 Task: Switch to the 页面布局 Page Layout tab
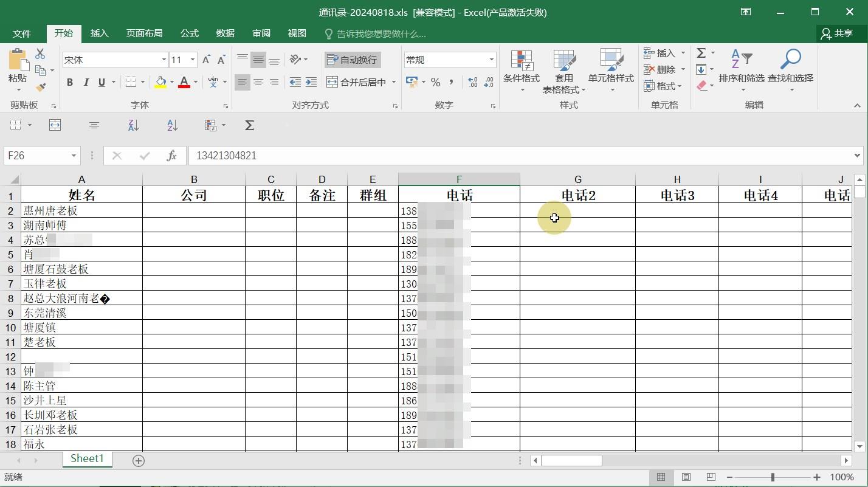click(x=144, y=33)
